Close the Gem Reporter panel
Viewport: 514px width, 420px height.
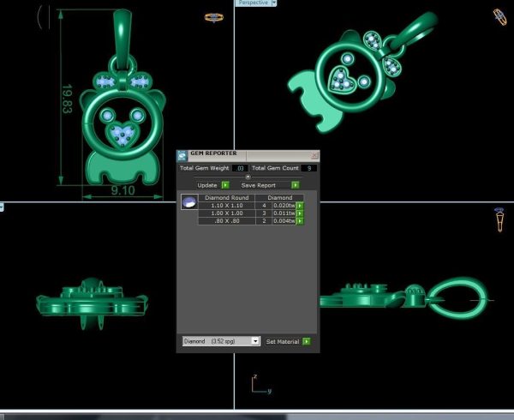(314, 155)
